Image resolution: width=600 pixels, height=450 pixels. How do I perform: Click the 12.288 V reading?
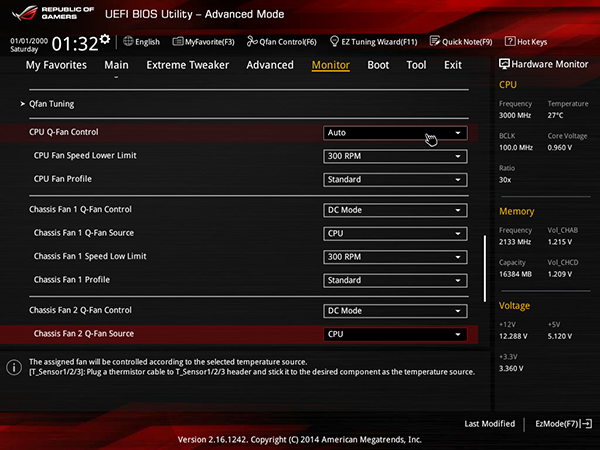tap(513, 336)
